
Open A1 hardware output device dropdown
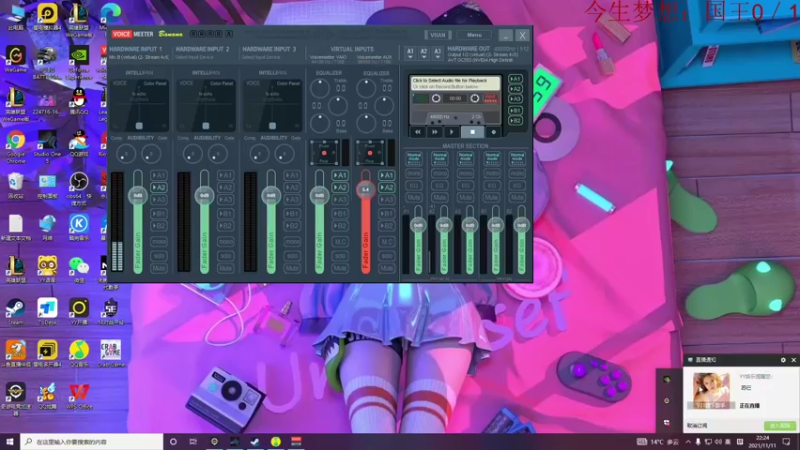[x=410, y=53]
